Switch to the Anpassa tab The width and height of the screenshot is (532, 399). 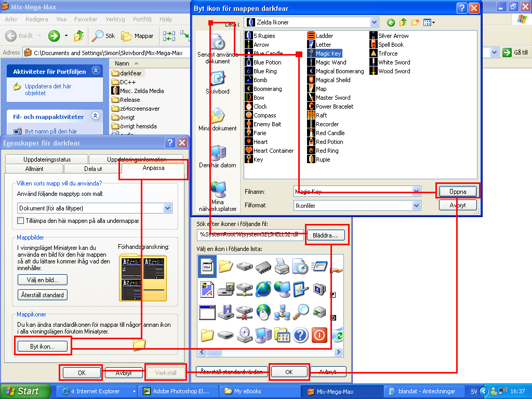(x=153, y=168)
